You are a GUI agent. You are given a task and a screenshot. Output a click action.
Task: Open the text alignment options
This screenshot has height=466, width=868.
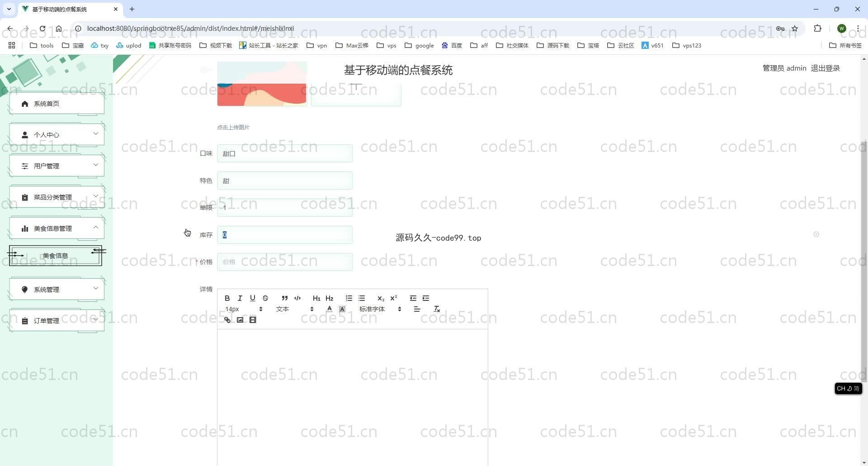[417, 309]
